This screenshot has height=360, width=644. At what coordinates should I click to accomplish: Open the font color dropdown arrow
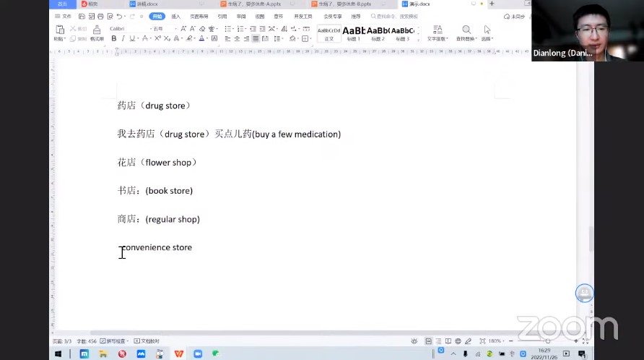(207, 38)
